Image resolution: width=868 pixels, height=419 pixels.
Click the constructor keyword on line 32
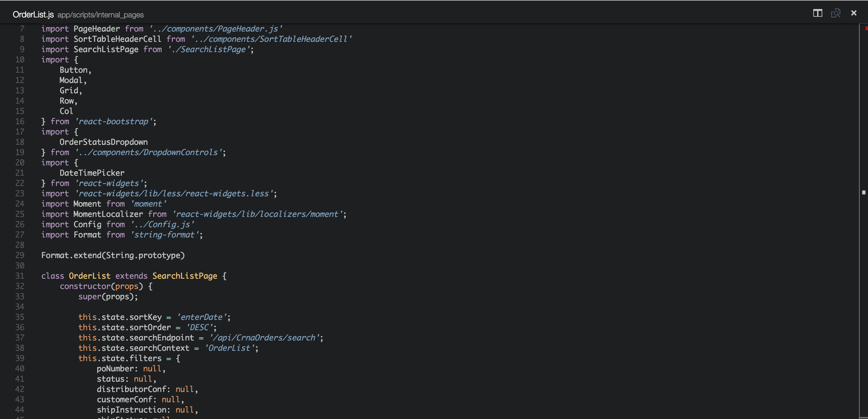point(85,286)
